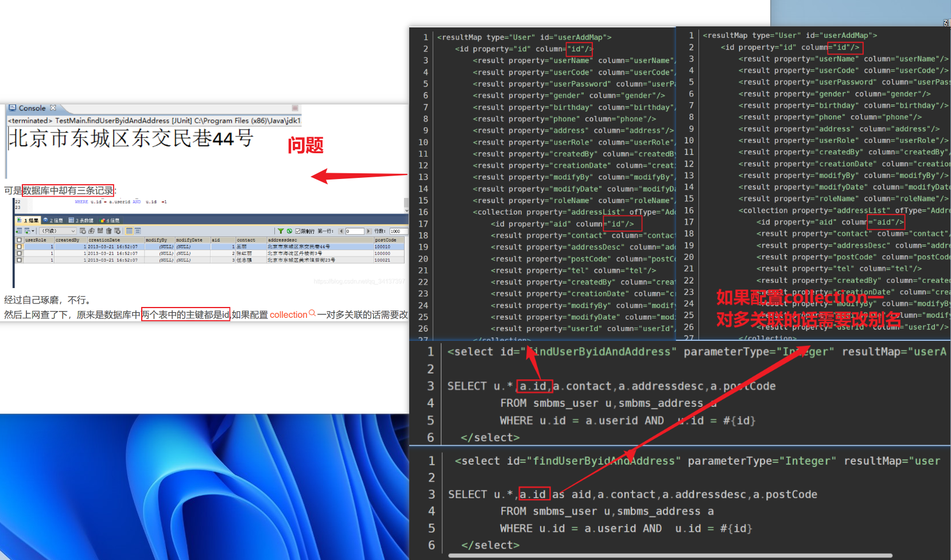This screenshot has width=951, height=560.
Task: Click the search icon beside collection link
Action: tap(312, 313)
